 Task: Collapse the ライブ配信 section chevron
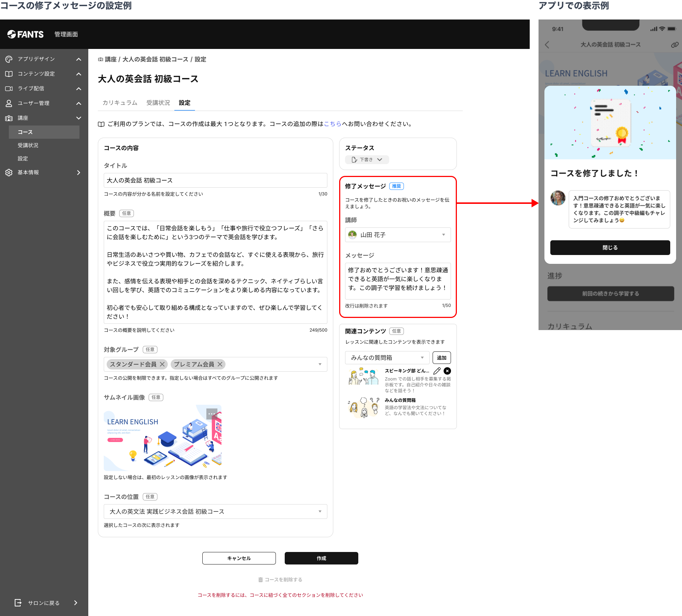click(79, 89)
